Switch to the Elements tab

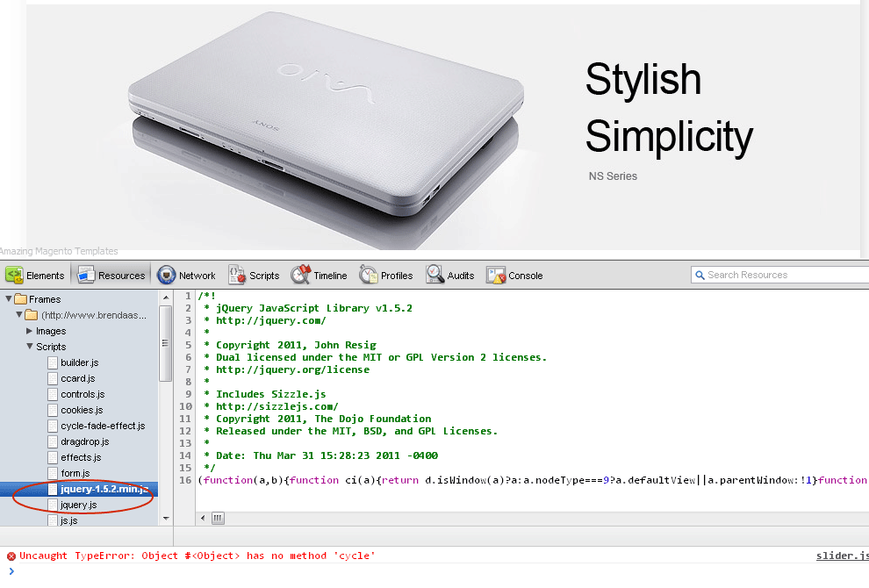[x=35, y=276]
